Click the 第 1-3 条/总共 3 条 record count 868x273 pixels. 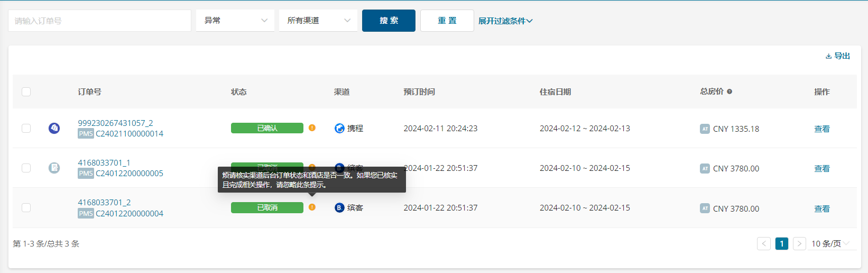pos(46,243)
